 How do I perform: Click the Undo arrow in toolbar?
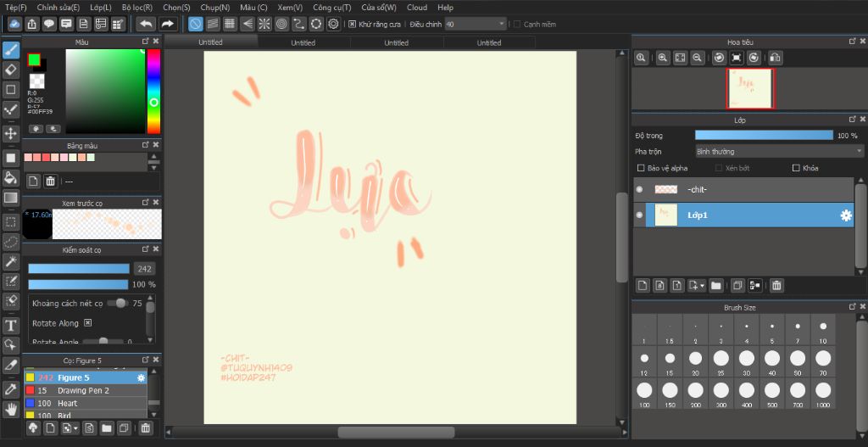pyautogui.click(x=146, y=24)
